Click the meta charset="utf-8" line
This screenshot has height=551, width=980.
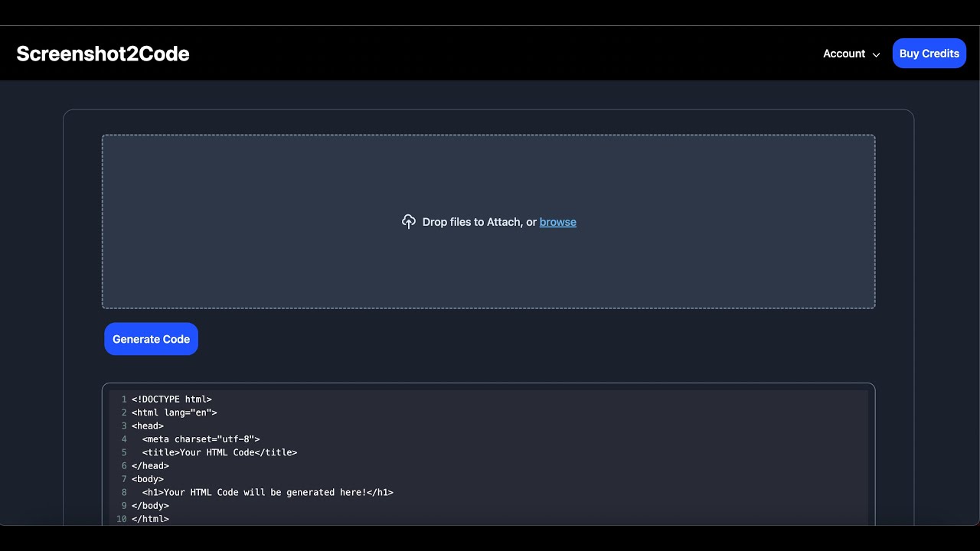click(201, 439)
